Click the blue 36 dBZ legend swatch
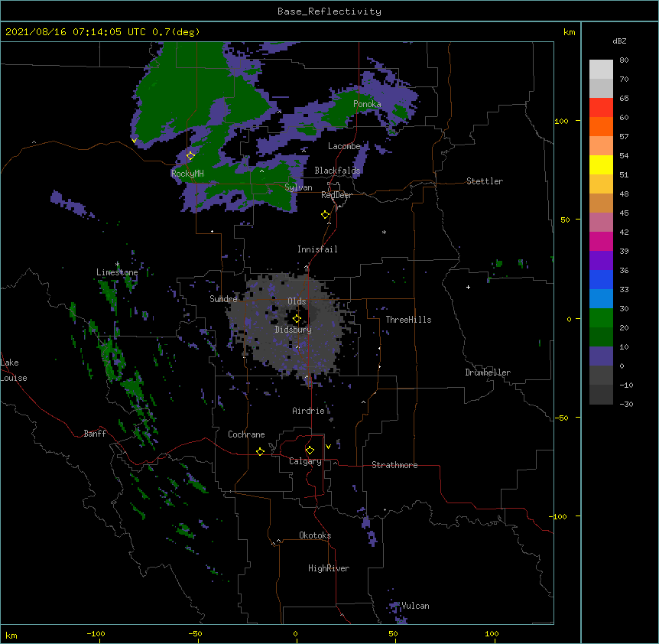 point(601,279)
